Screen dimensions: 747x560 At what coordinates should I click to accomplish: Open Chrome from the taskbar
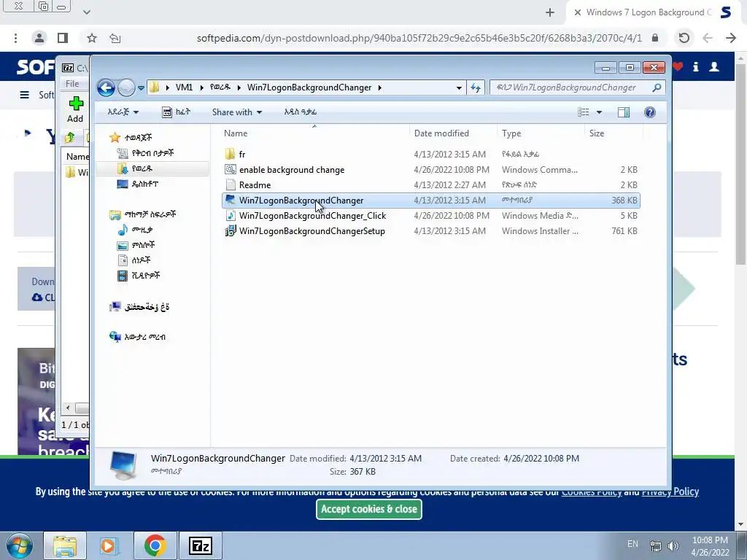pos(155,545)
